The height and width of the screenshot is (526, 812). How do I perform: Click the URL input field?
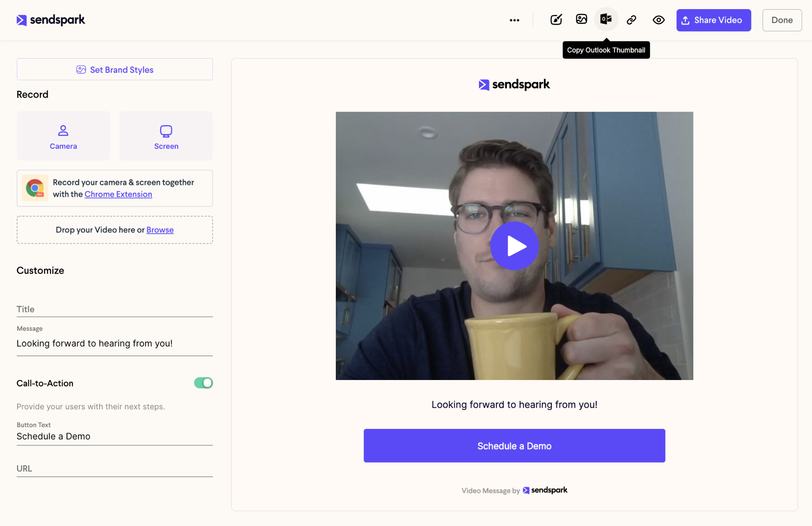click(115, 468)
